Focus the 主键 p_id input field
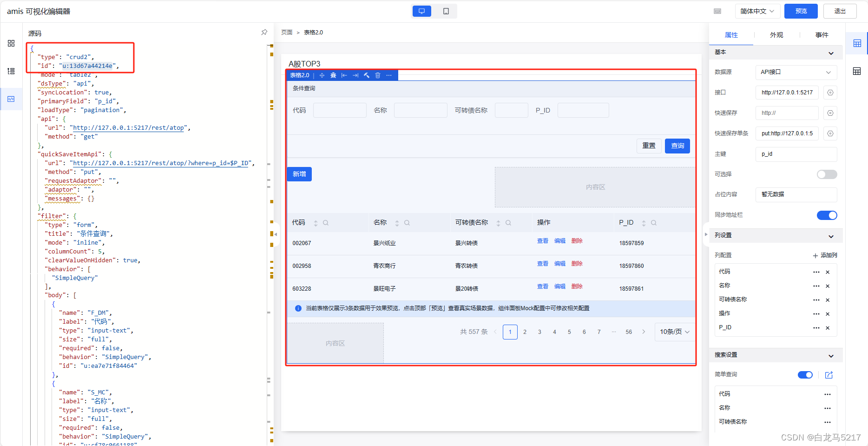Image resolution: width=868 pixels, height=446 pixels. [796, 154]
